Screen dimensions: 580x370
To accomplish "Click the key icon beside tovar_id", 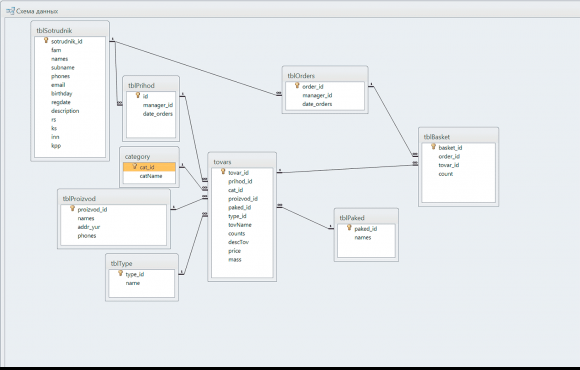I will [223, 172].
